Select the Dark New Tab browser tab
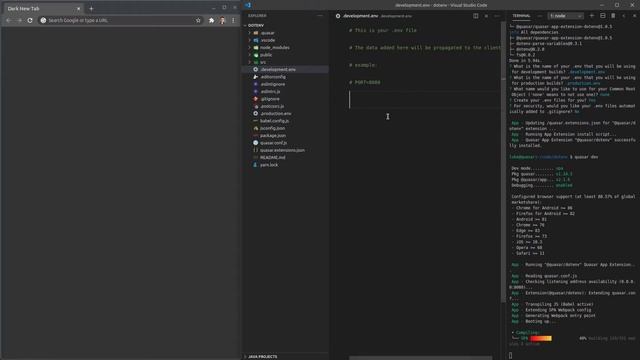This screenshot has height=360, width=640. [42, 9]
